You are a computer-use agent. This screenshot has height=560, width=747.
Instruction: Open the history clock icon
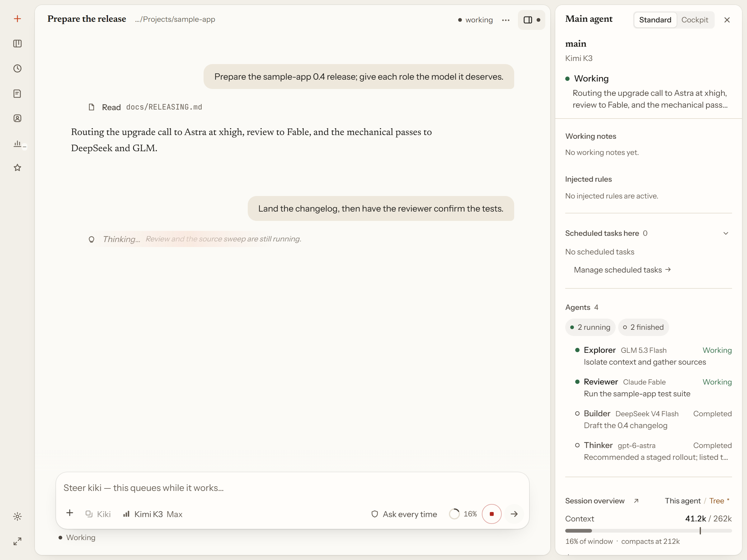[17, 68]
